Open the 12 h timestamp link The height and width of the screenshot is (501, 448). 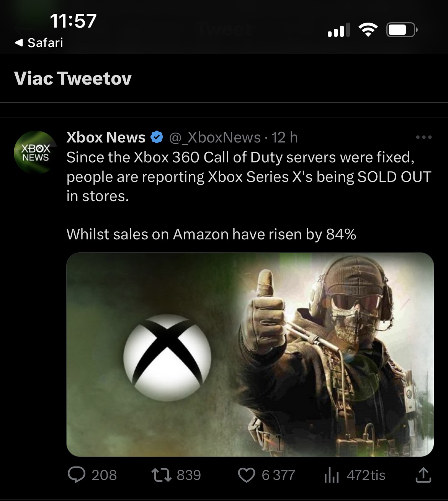[284, 137]
